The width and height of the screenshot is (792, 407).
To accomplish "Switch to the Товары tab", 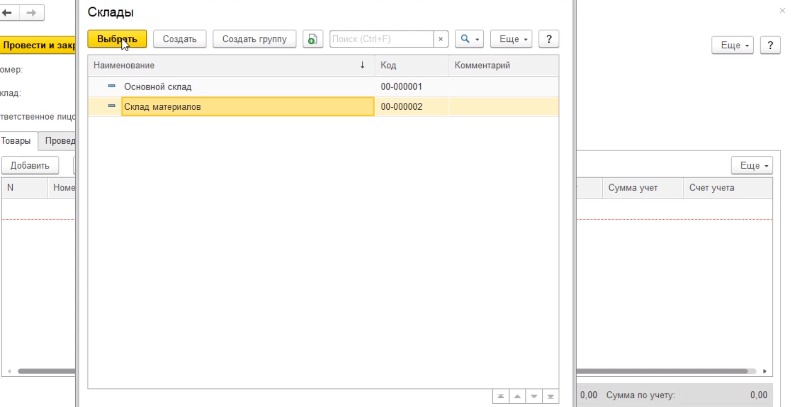I will click(x=16, y=141).
